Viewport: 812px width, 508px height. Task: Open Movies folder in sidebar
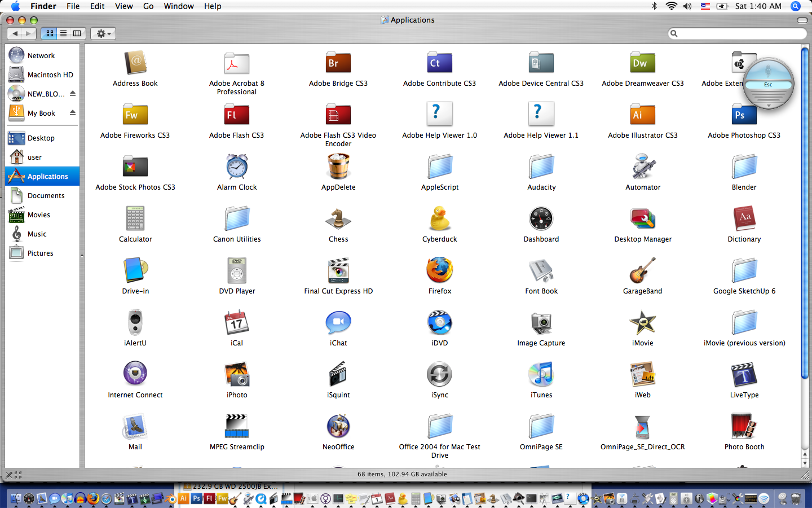coord(42,214)
